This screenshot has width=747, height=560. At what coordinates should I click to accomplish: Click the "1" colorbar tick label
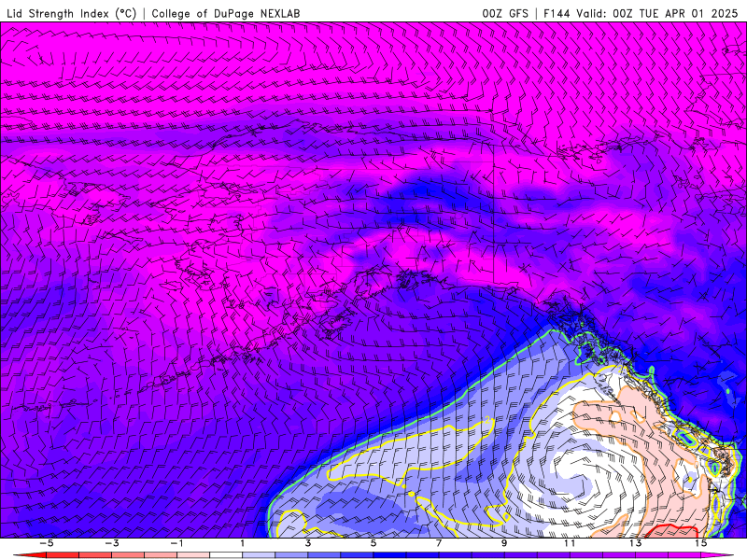tap(243, 543)
